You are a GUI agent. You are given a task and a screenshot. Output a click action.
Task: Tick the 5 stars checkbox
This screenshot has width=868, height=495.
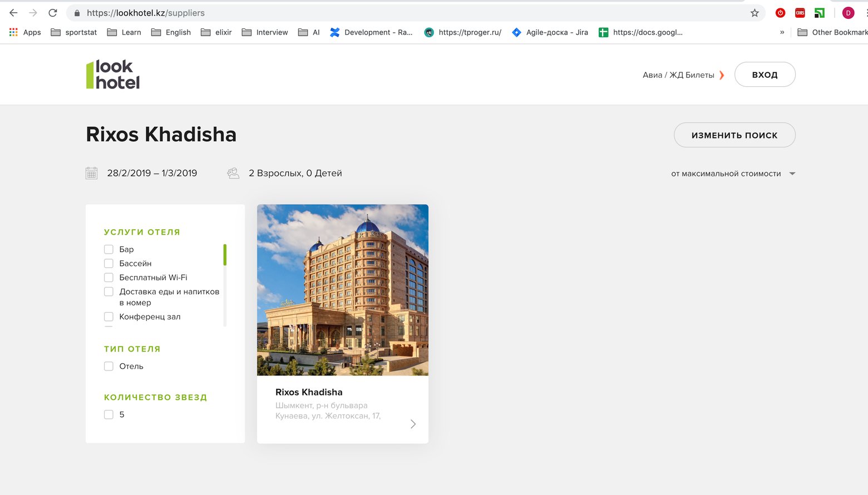108,414
